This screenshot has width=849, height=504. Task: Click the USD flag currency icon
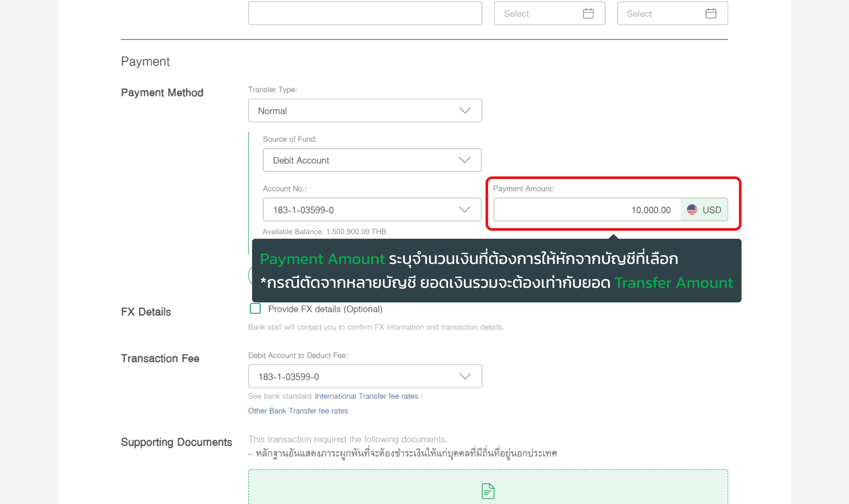692,210
